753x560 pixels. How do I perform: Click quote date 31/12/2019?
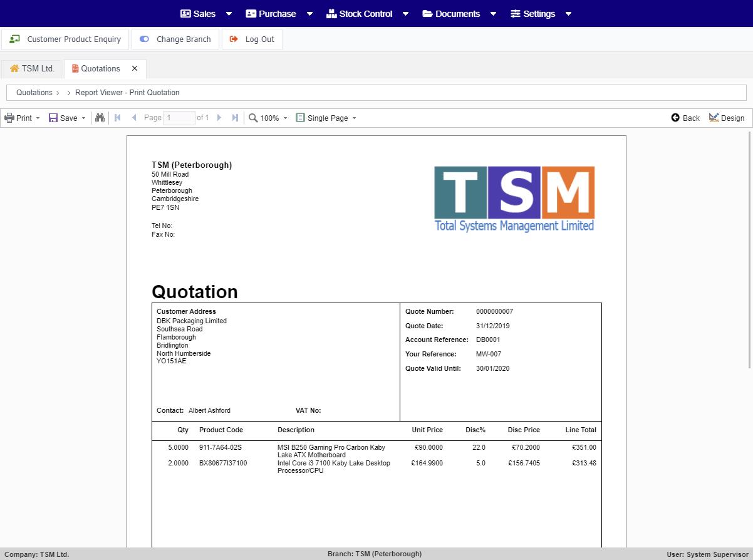click(x=493, y=326)
